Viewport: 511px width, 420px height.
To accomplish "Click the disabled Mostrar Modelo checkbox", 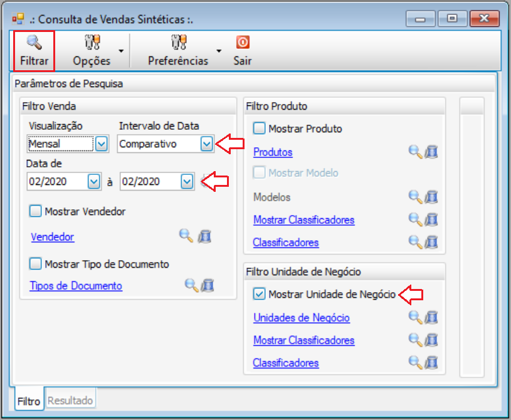I will coord(260,172).
